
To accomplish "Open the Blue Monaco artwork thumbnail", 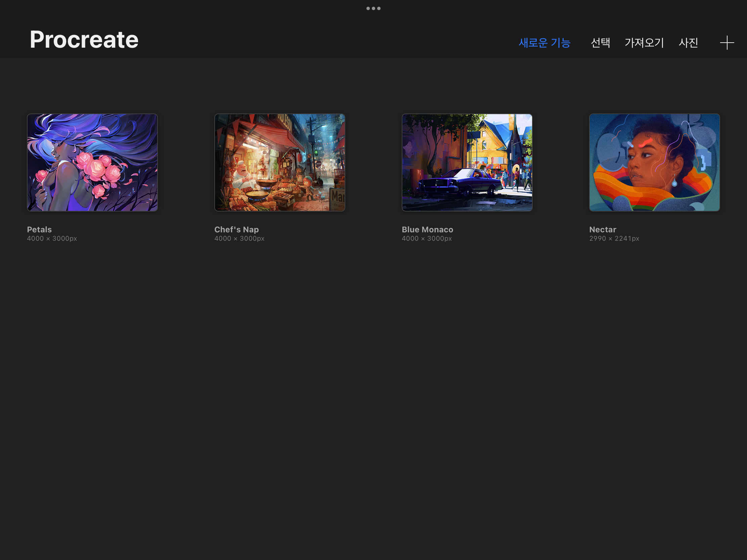I will pos(467,162).
